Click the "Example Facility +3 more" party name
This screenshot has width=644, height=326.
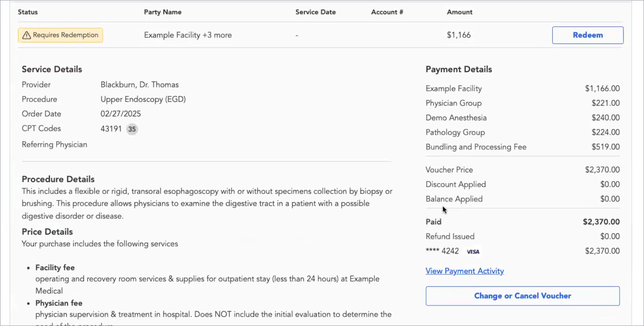point(188,35)
